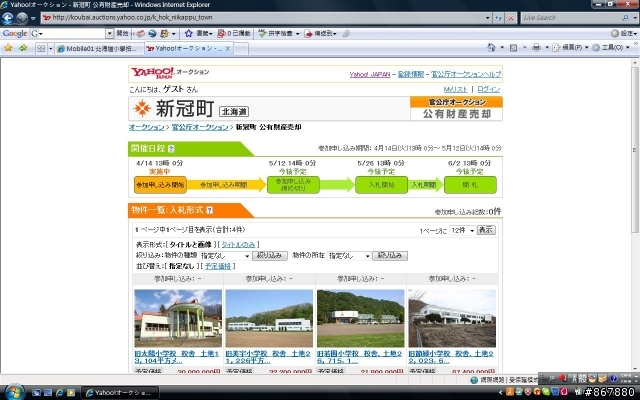Open the tab list dropdown arrow
640x400 pixels.
coord(51,49)
